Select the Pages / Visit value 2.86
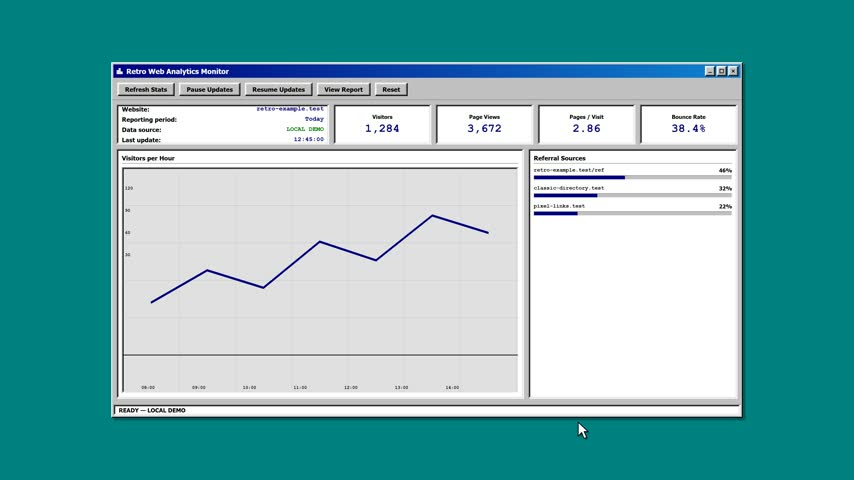Image resolution: width=854 pixels, height=480 pixels. [x=586, y=129]
